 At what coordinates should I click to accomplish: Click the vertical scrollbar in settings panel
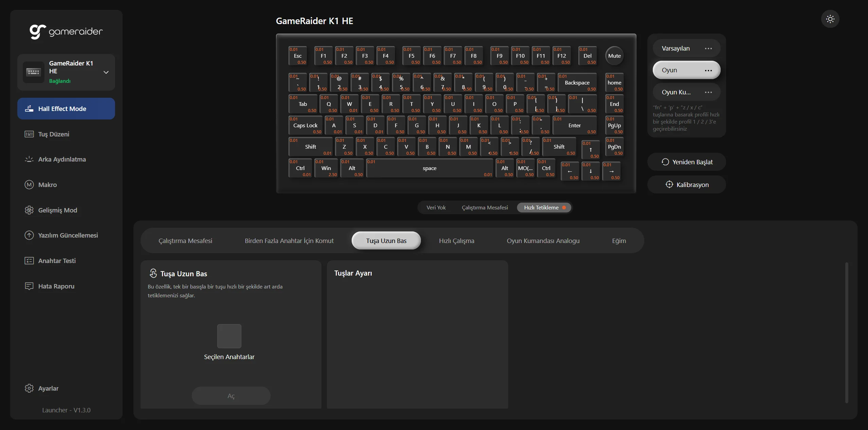846,333
